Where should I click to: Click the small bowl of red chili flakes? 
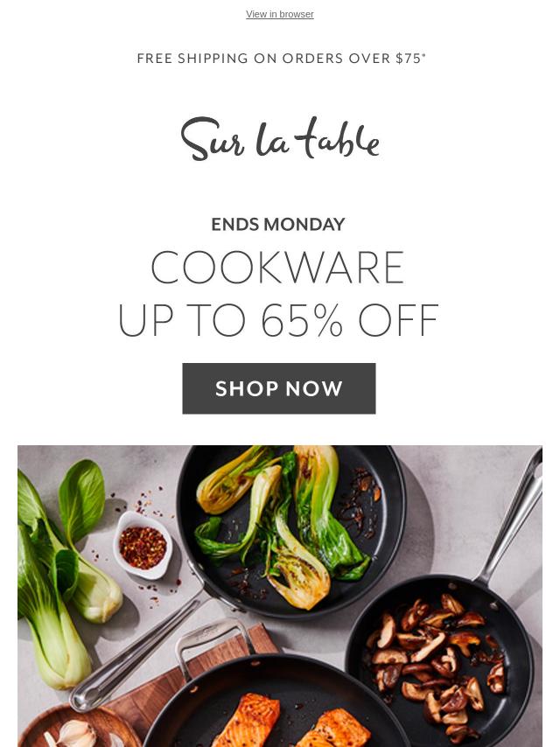[143, 545]
